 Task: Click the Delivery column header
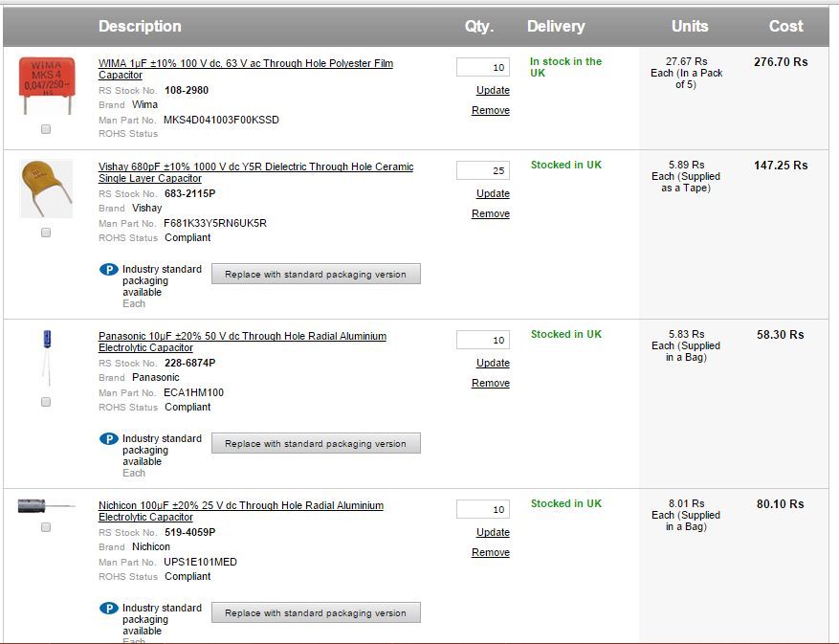point(556,26)
